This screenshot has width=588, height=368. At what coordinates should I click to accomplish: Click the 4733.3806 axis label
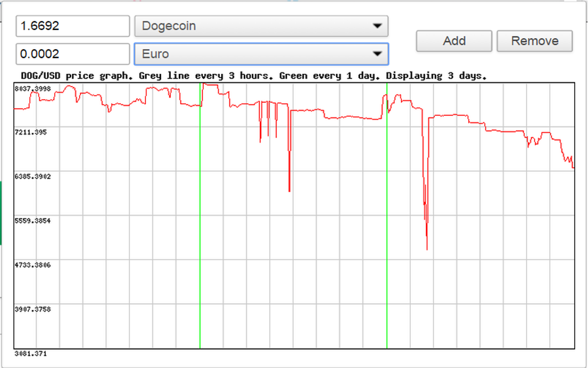point(33,265)
